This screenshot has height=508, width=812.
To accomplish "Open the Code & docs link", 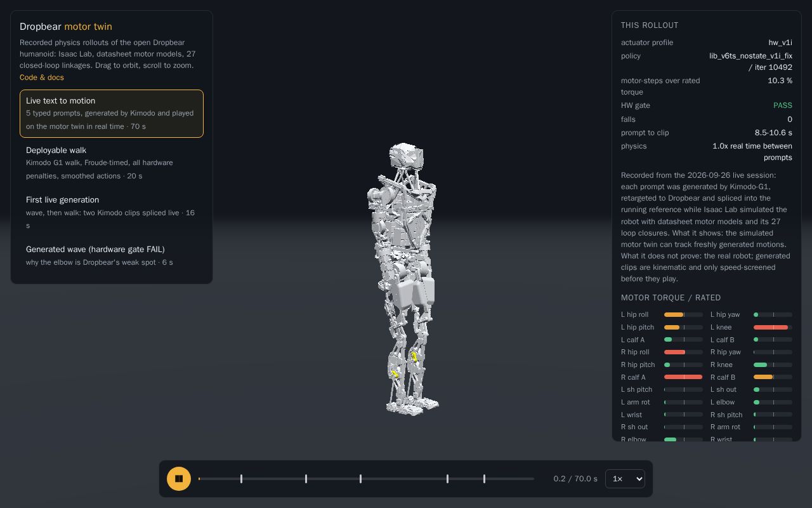I will point(42,77).
